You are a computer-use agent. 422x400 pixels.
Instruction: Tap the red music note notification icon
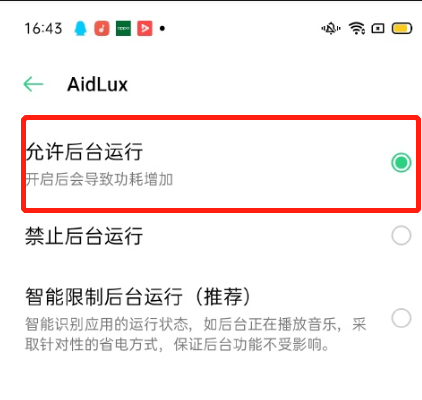pos(102,28)
